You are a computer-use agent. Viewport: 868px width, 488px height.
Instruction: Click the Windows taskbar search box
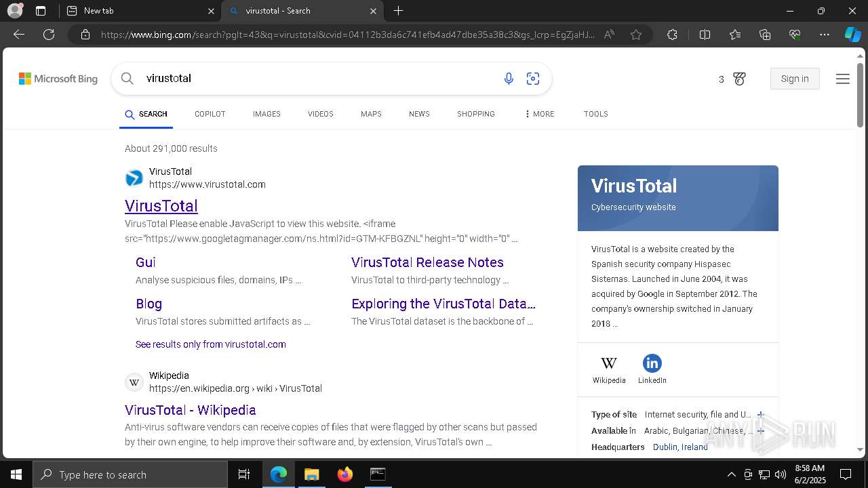(x=130, y=474)
